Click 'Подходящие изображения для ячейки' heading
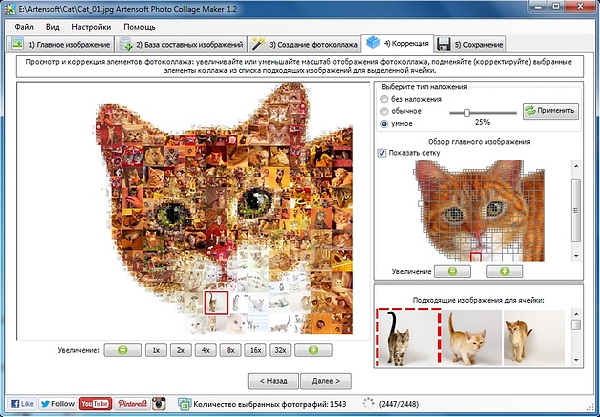 478,300
